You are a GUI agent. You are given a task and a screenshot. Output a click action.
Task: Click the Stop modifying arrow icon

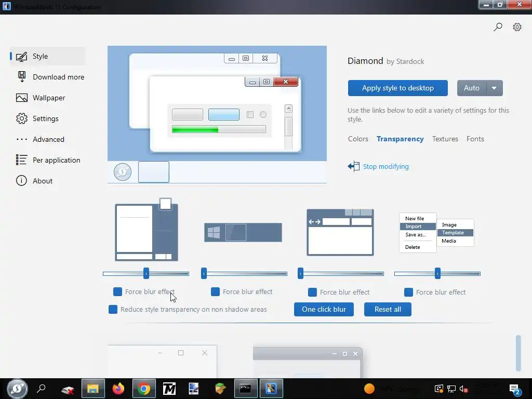click(353, 166)
